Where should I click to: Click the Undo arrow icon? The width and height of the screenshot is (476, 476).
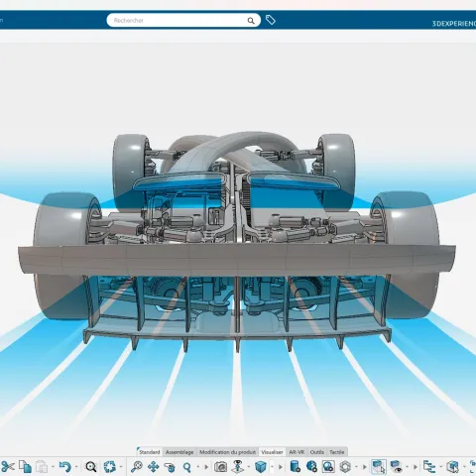click(x=65, y=467)
